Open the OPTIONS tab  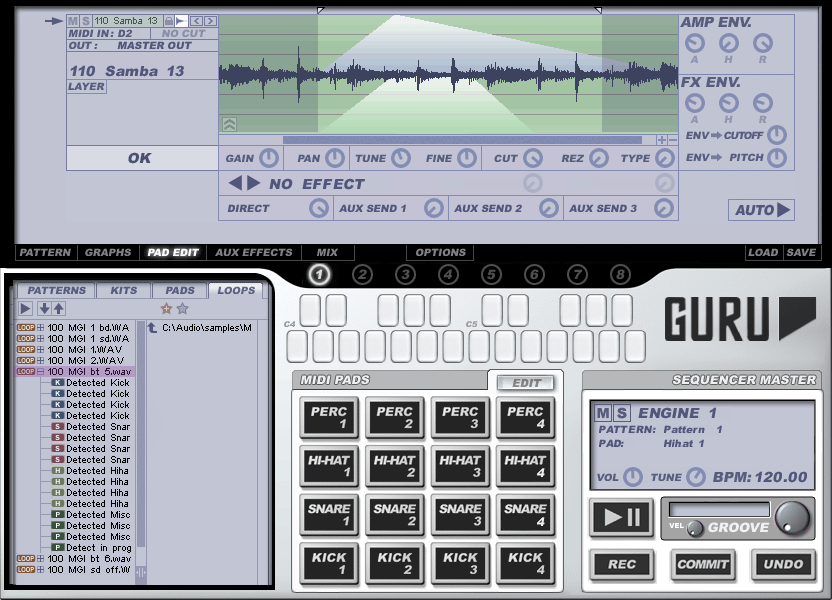(440, 253)
